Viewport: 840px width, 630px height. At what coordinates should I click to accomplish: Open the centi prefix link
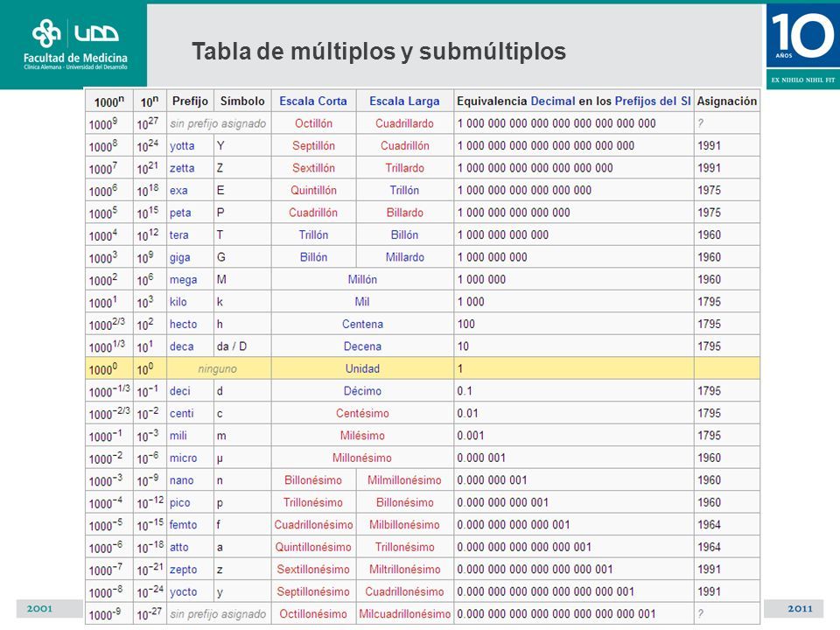coord(182,414)
